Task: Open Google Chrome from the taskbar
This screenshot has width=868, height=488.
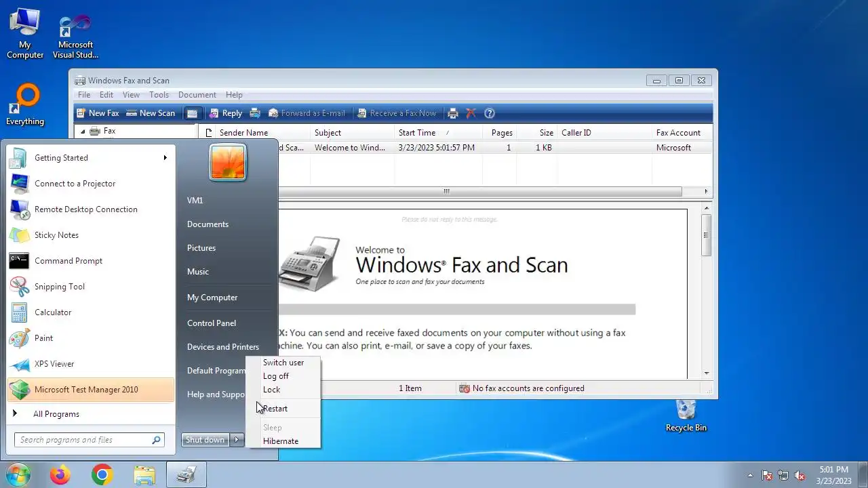Action: (102, 475)
